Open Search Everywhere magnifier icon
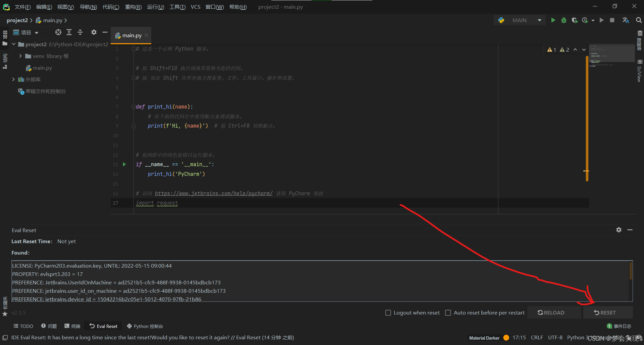This screenshot has height=345, width=644. pyautogui.click(x=639, y=20)
